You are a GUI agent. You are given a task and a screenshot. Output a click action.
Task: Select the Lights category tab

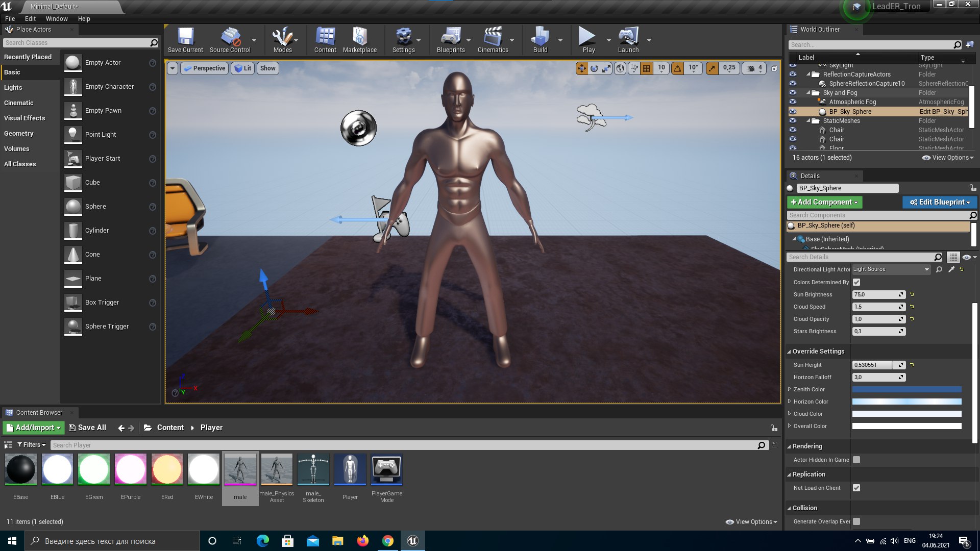point(30,88)
